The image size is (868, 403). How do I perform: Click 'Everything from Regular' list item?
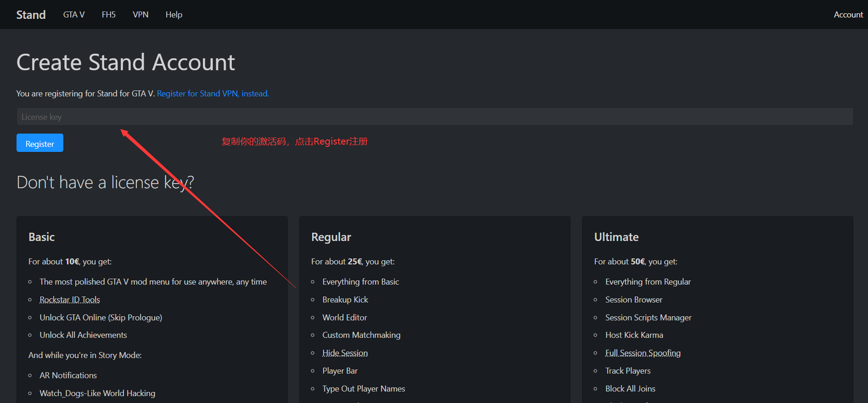648,282
